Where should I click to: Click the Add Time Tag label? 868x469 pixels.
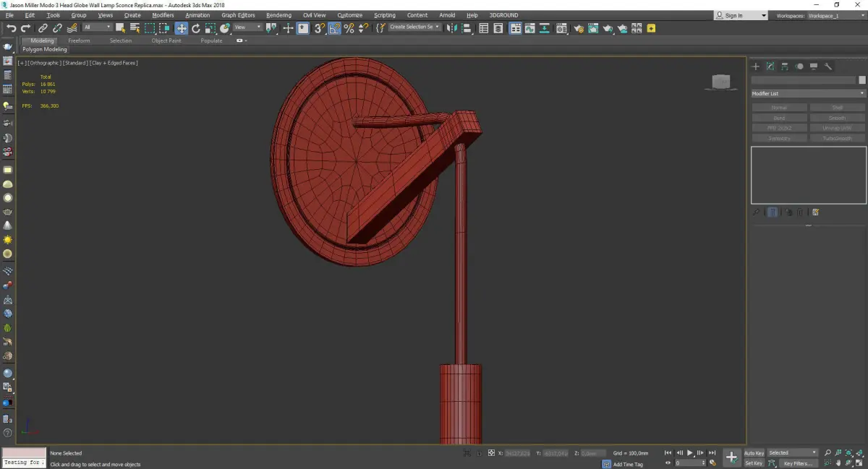628,464
